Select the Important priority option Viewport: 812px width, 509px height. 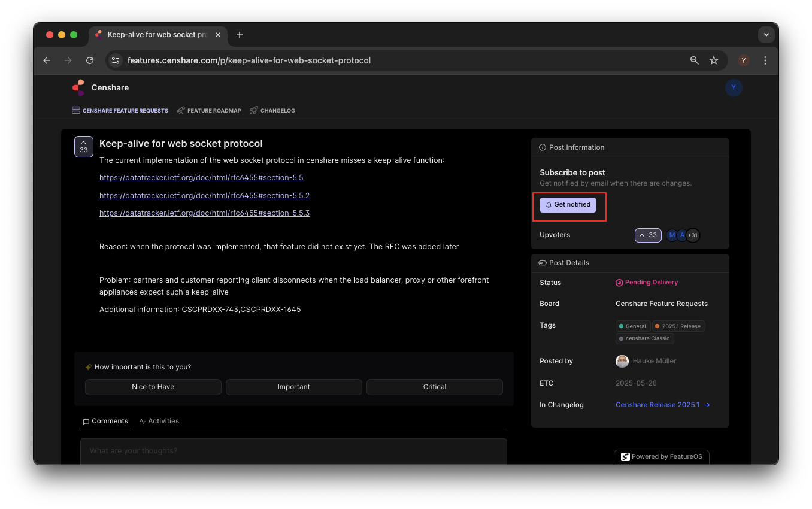tap(293, 387)
